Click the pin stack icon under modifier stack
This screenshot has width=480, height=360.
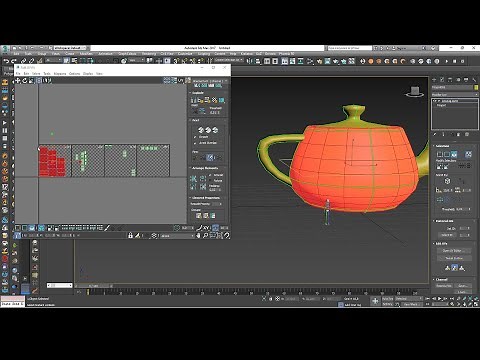pyautogui.click(x=435, y=134)
